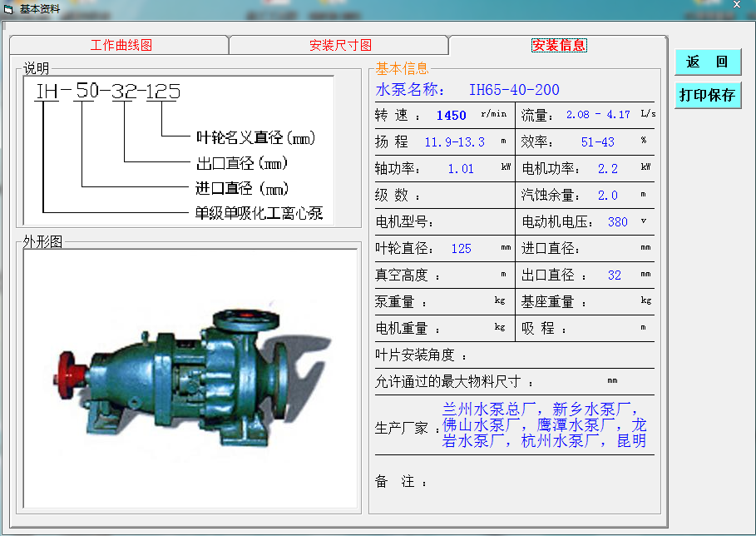This screenshot has width=756, height=536.
Task: Click the 说明 group heading
Action: (36, 68)
